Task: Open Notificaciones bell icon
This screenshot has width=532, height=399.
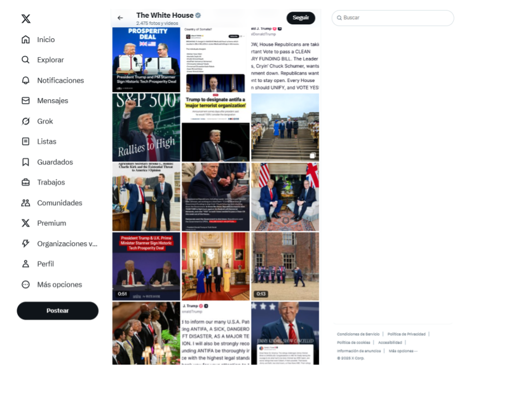Action: 25,80
